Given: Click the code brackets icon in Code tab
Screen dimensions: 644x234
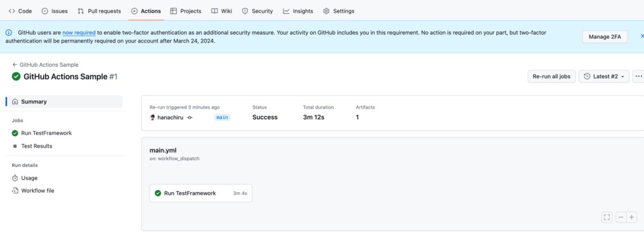Looking at the screenshot, I should [12, 11].
